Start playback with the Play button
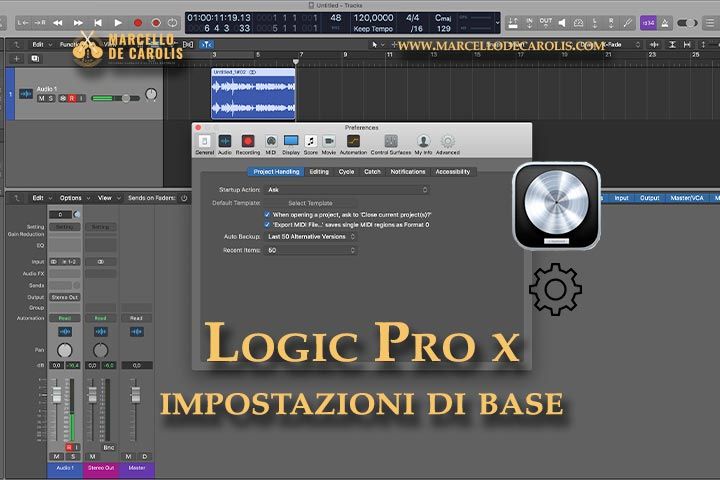Screen dimensions: 720x480 click(118, 23)
